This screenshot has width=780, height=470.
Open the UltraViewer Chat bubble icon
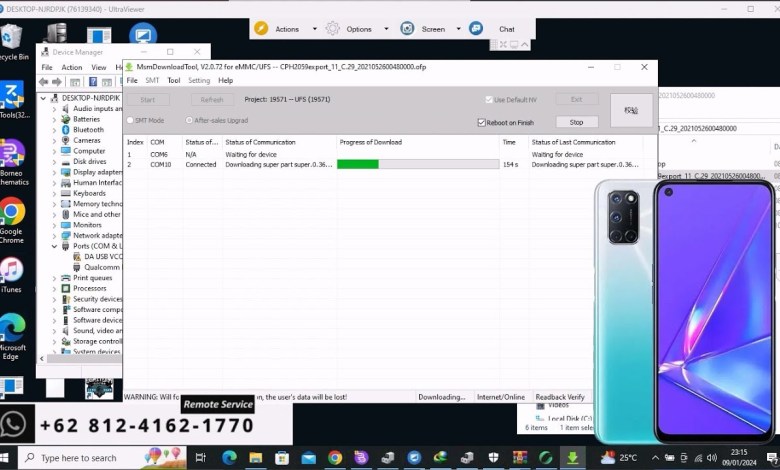coord(476,29)
